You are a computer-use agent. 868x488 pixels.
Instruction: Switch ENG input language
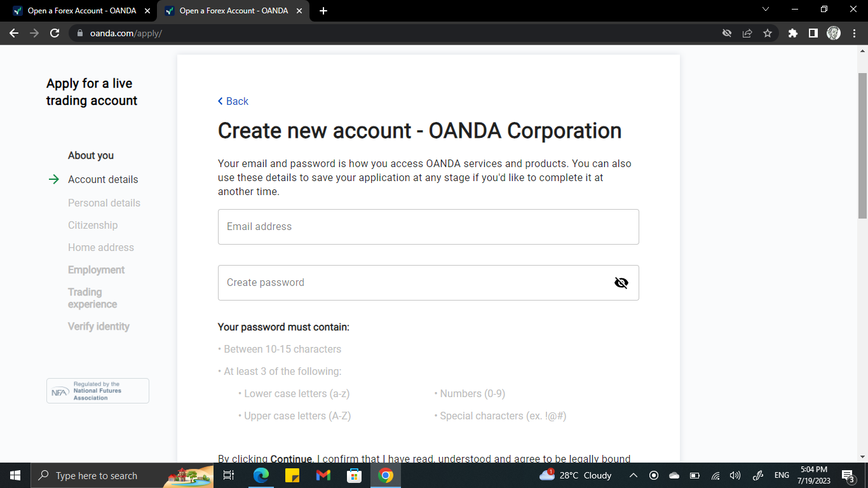782,475
